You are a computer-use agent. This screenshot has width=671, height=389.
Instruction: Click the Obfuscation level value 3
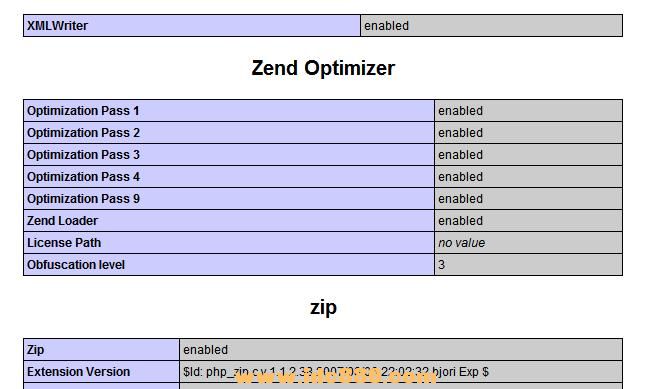click(442, 264)
